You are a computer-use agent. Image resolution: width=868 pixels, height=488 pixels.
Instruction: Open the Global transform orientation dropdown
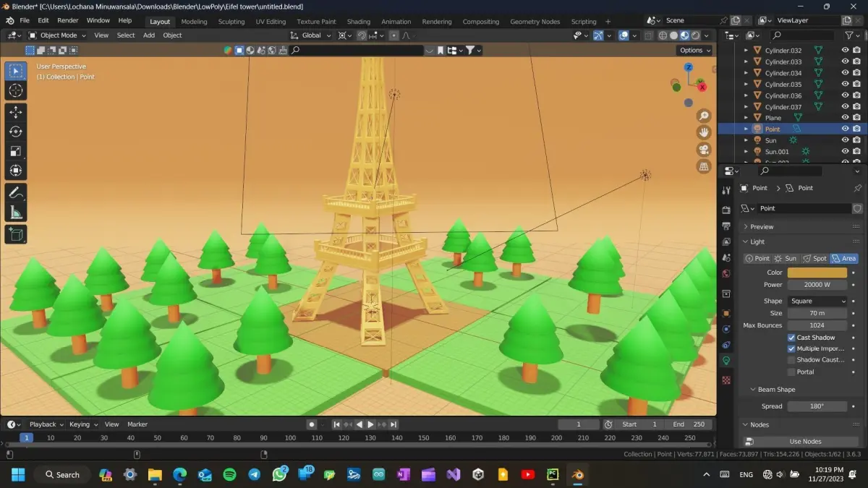point(312,35)
